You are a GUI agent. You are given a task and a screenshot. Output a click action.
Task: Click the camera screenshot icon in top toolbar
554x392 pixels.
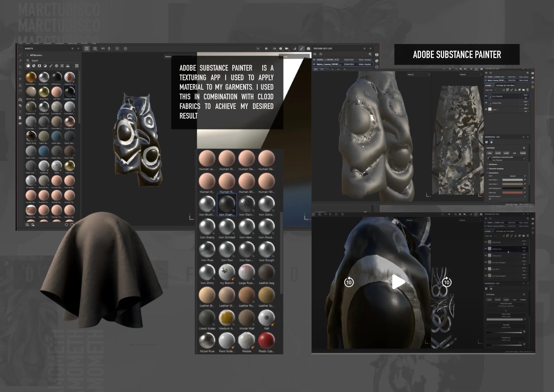pyautogui.click(x=308, y=49)
